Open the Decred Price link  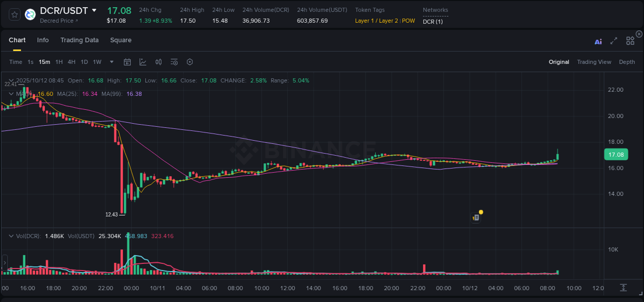[x=55, y=21]
